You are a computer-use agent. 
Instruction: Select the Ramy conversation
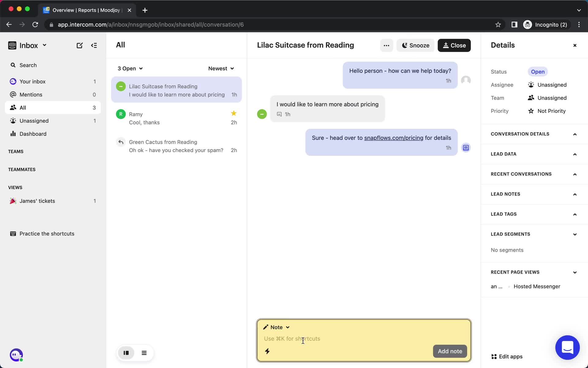176,118
